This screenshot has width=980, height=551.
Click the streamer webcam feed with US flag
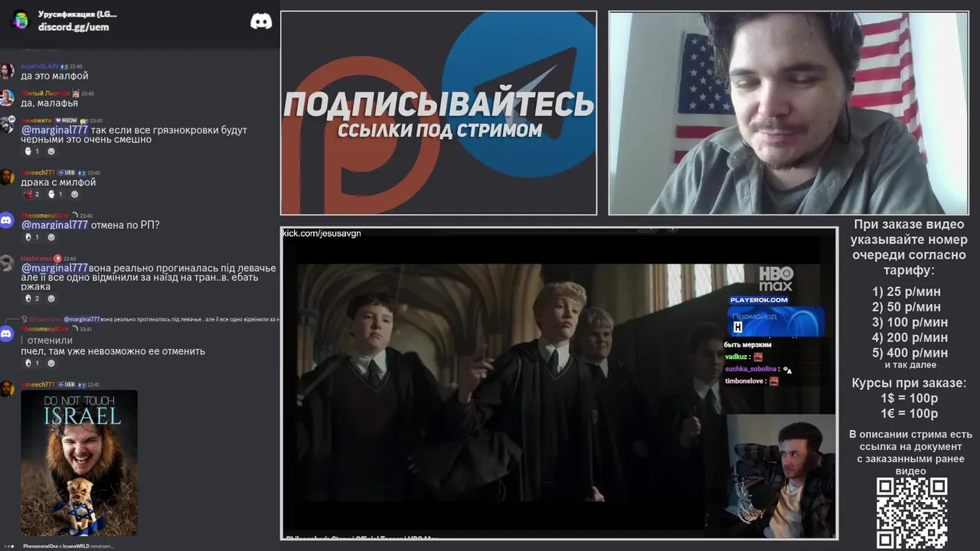789,113
